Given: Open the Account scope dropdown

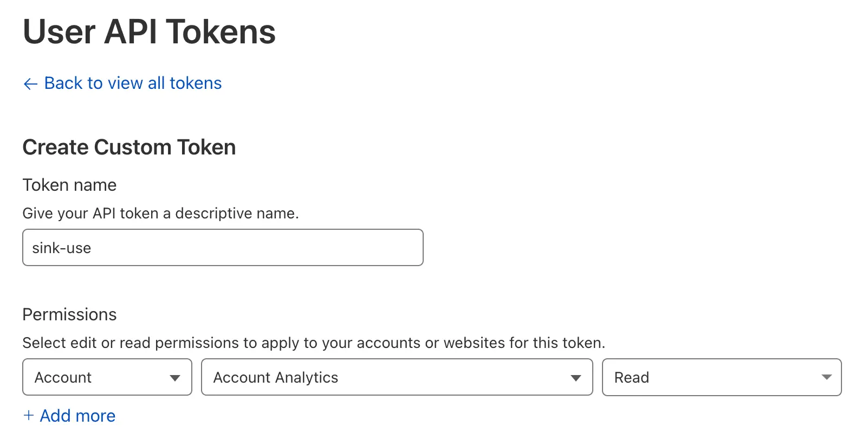Looking at the screenshot, I should pos(107,377).
